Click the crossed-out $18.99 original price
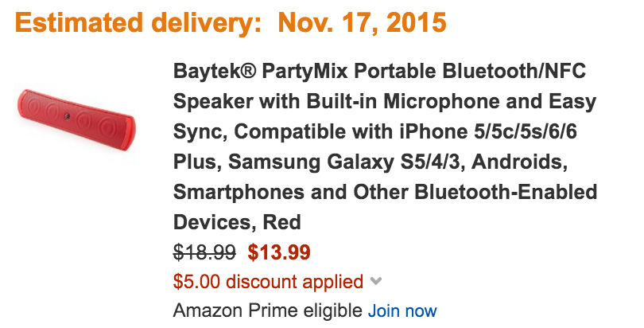 point(204,252)
